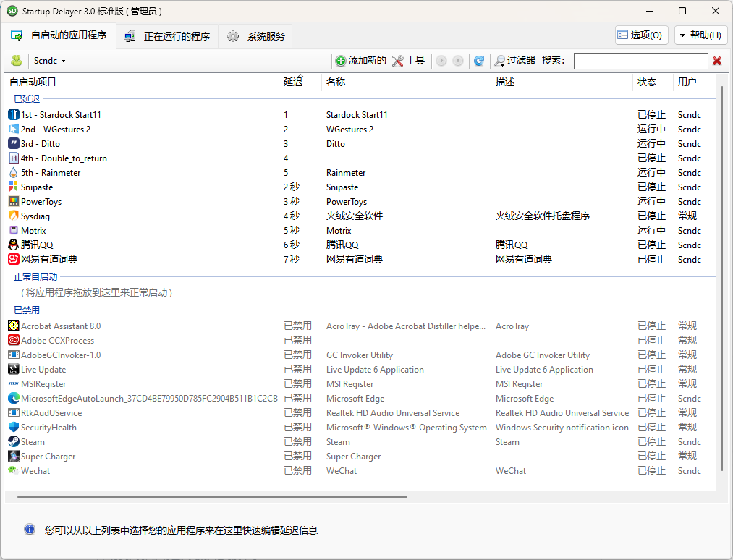Click AcroTray - Adobe Acrobat Distiller name
This screenshot has height=560, width=733.
click(x=406, y=326)
